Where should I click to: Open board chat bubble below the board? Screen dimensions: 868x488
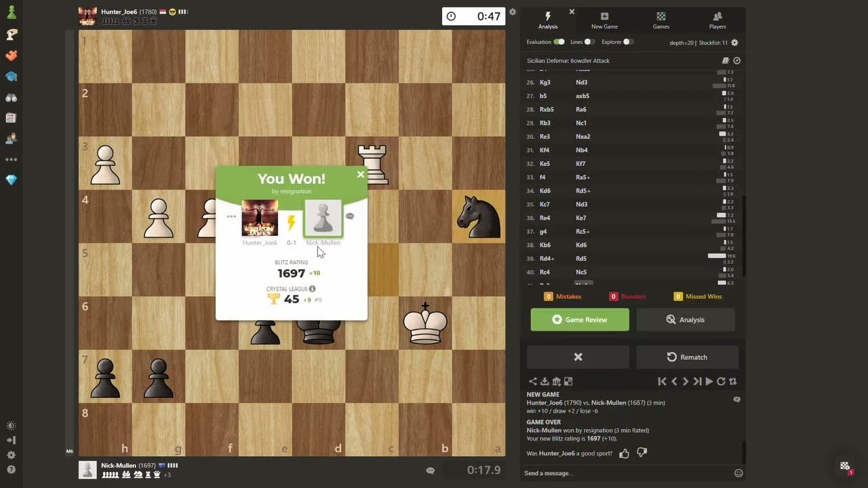click(x=430, y=470)
